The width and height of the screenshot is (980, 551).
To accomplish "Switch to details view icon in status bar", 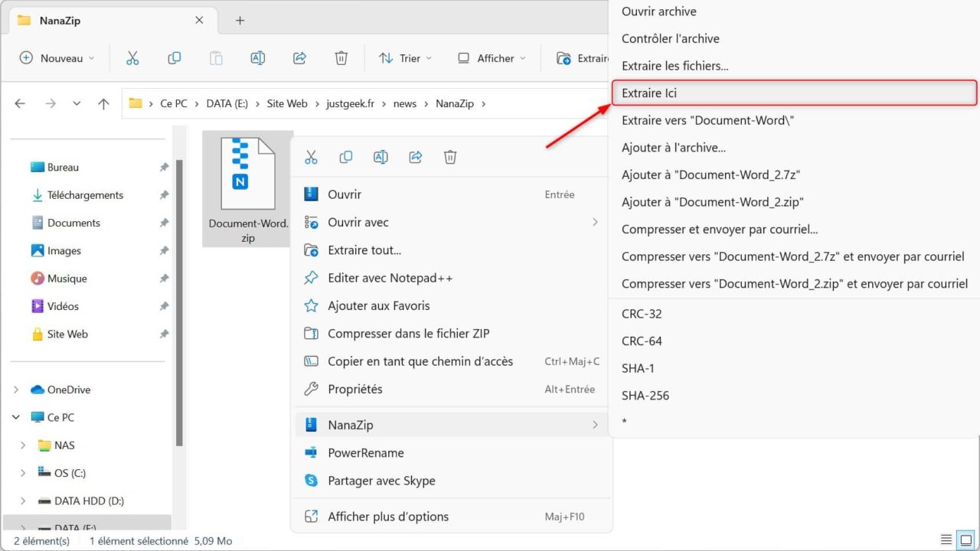I will point(946,540).
